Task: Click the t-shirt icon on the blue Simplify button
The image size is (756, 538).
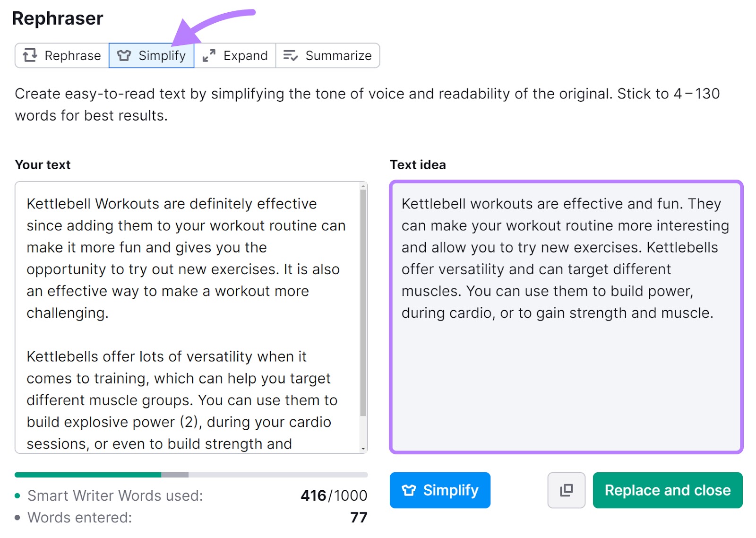Action: click(x=410, y=490)
